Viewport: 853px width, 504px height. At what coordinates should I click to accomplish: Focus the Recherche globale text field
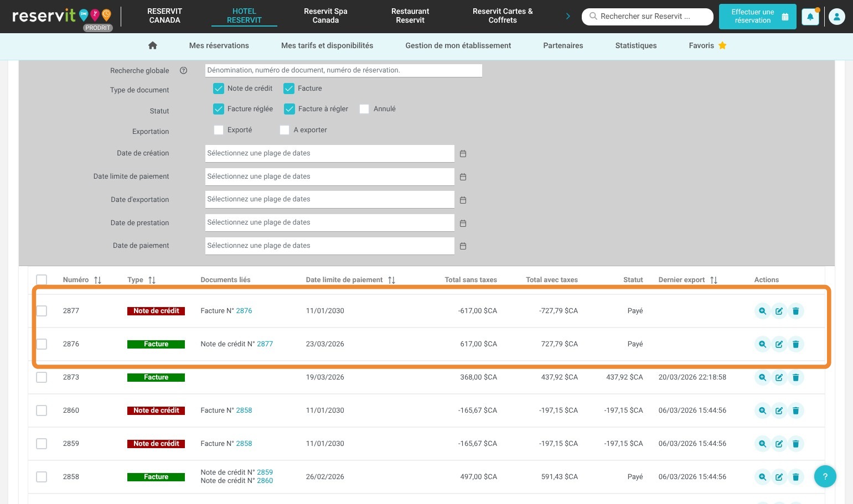[x=343, y=70]
